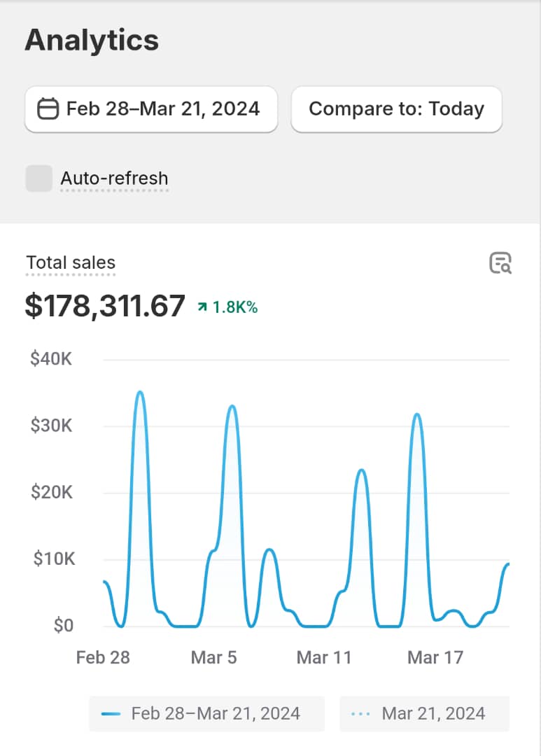Select the $23K chart peak after Mar 11
Viewport: 541px width, 756px height.
click(x=361, y=470)
